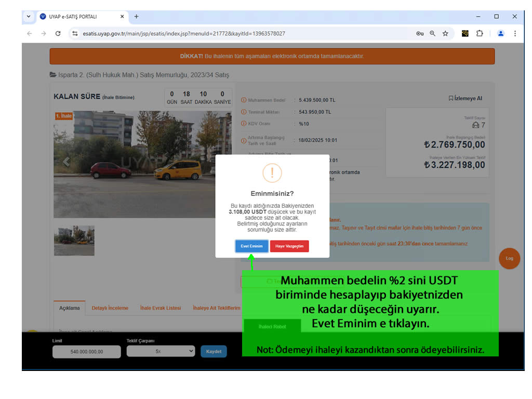
Task: Click the 543.950,00 TL value
Action: (315, 112)
